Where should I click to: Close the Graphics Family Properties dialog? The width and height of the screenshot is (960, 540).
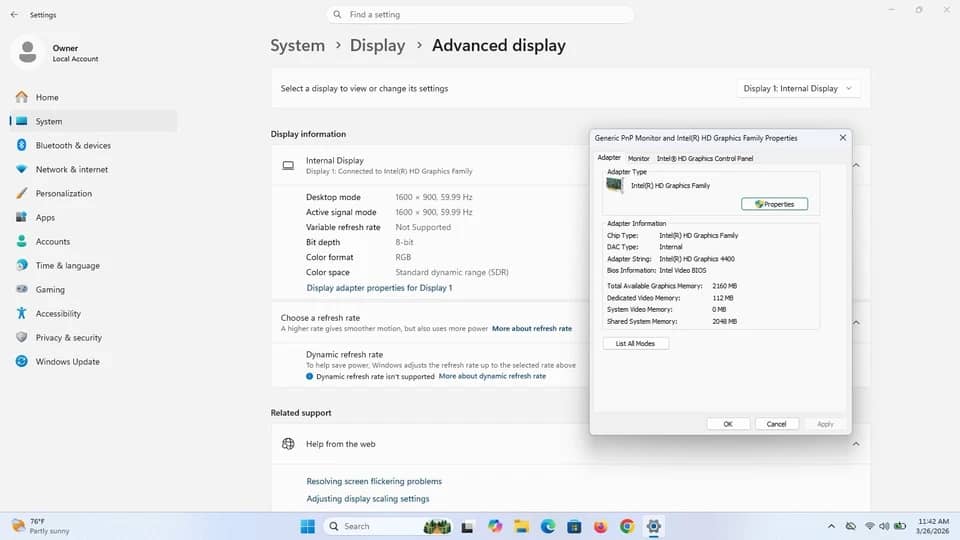[842, 138]
